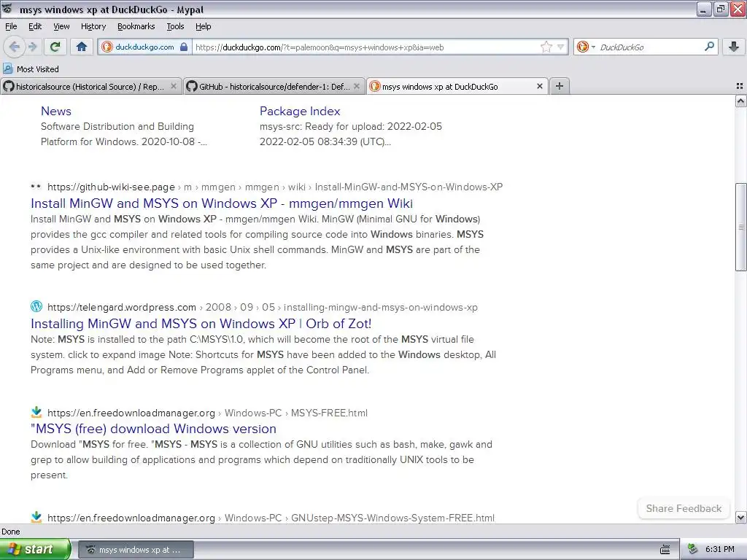Click the github-wiki-see favicon
Viewport: 747px width, 560px height.
36,186
